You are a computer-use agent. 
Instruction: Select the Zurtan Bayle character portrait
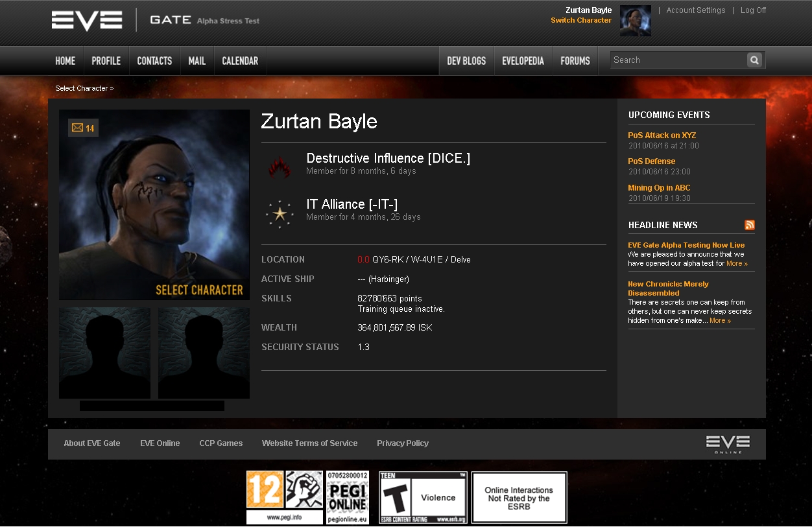tap(154, 205)
